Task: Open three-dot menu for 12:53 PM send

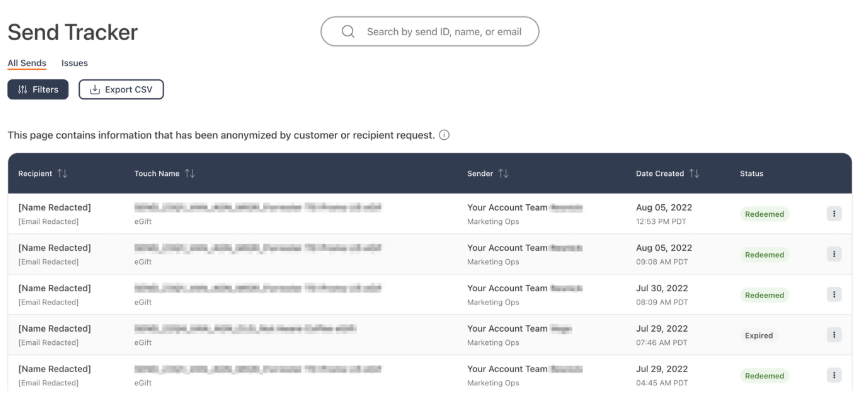Action: pyautogui.click(x=834, y=214)
